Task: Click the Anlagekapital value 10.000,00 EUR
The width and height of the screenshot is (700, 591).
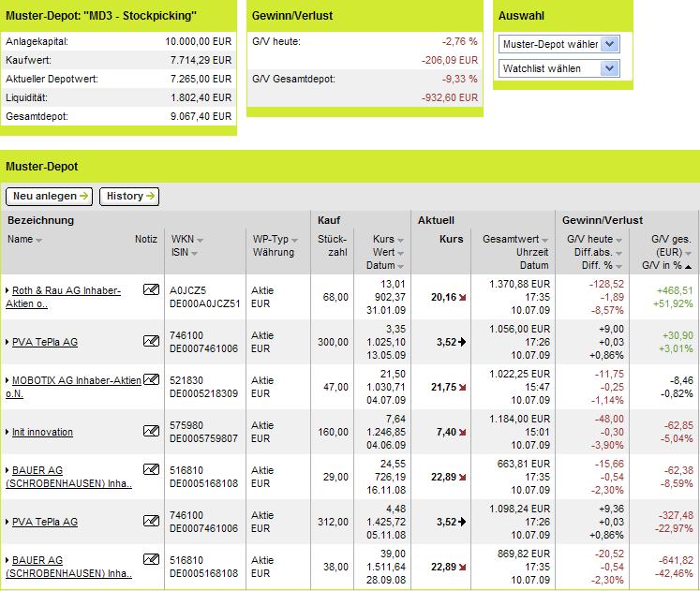Action: [x=199, y=41]
